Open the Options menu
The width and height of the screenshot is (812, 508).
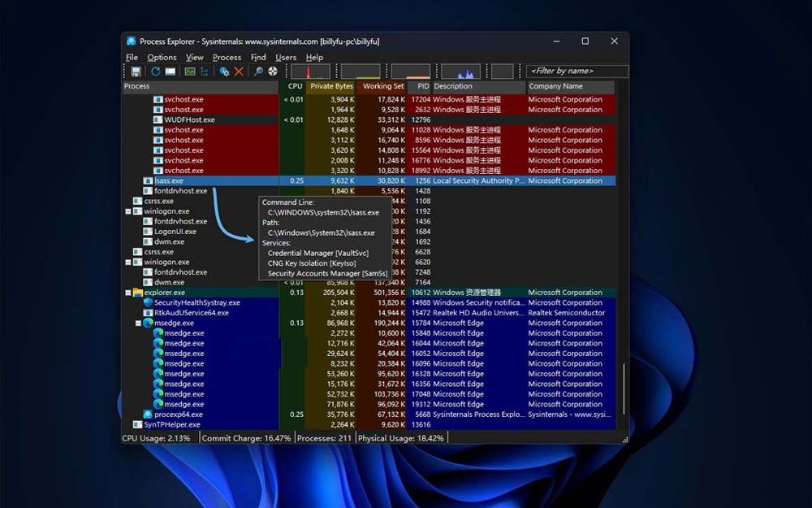pos(162,58)
